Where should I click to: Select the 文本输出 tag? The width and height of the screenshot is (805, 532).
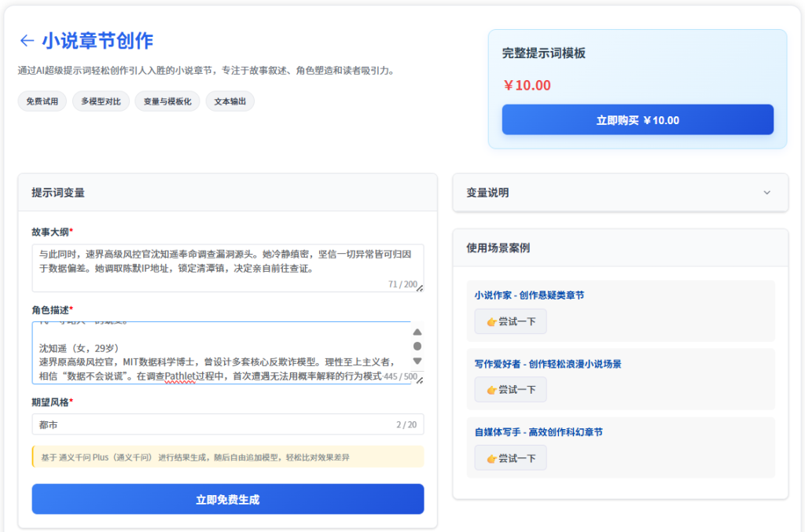[x=230, y=101]
